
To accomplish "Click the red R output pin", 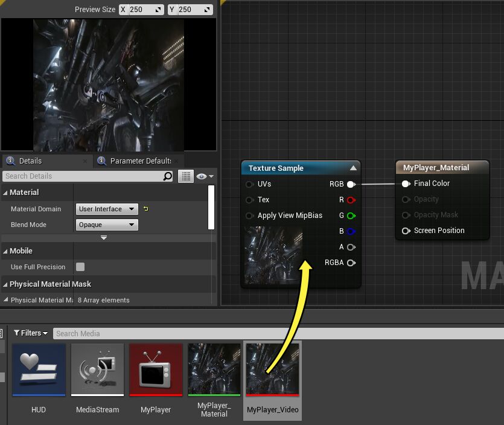I will pos(351,200).
